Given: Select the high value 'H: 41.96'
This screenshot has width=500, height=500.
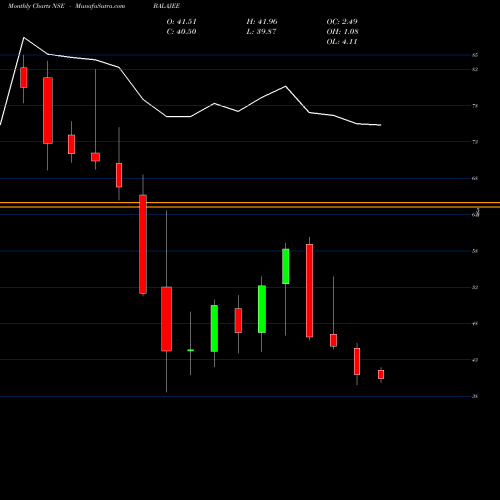Looking at the screenshot, I should tap(262, 22).
